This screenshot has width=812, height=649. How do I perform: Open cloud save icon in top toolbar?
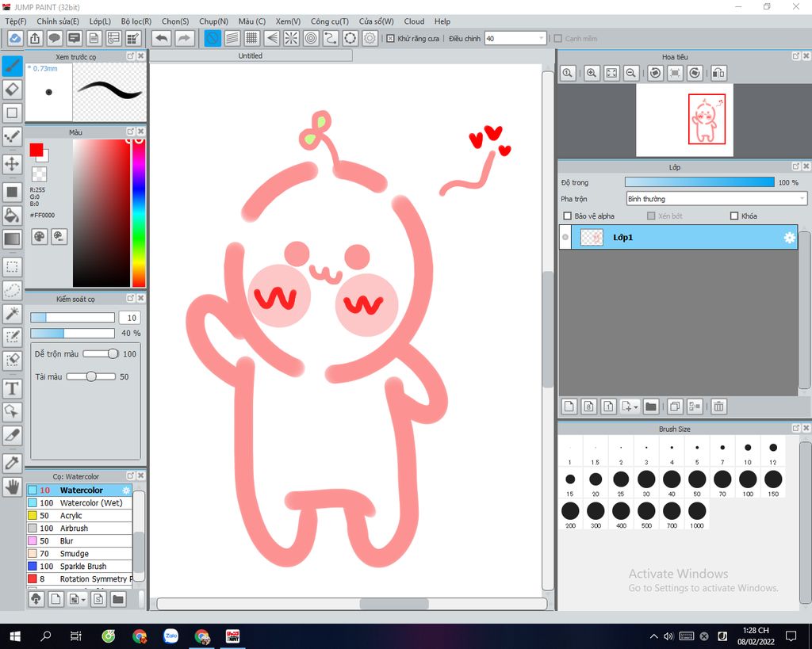tap(15, 38)
